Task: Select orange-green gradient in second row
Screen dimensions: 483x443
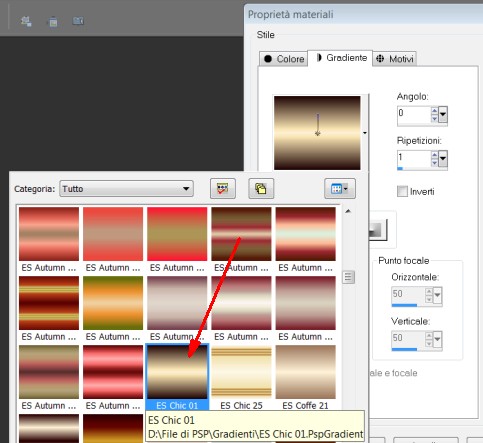Action: coord(113,303)
